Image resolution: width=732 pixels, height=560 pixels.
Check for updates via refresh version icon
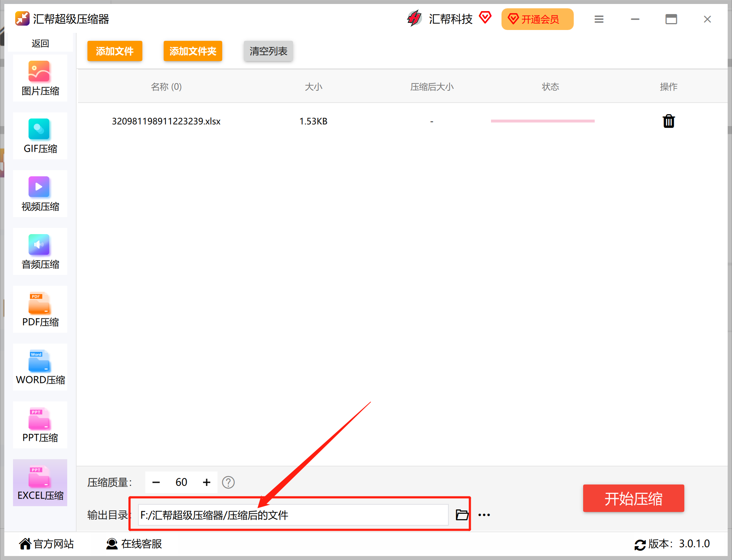coord(640,544)
